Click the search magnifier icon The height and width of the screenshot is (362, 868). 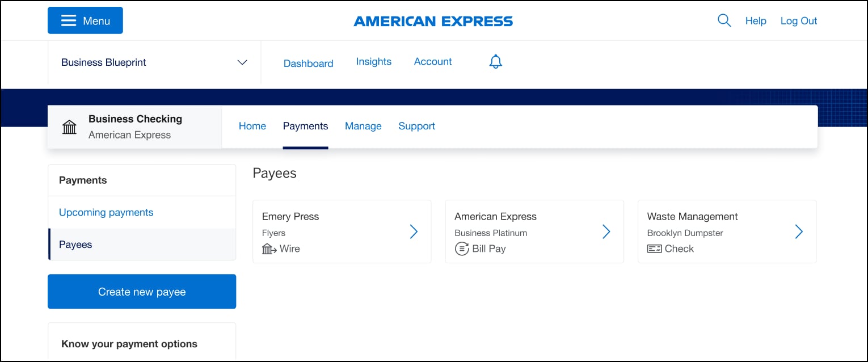pyautogui.click(x=724, y=20)
